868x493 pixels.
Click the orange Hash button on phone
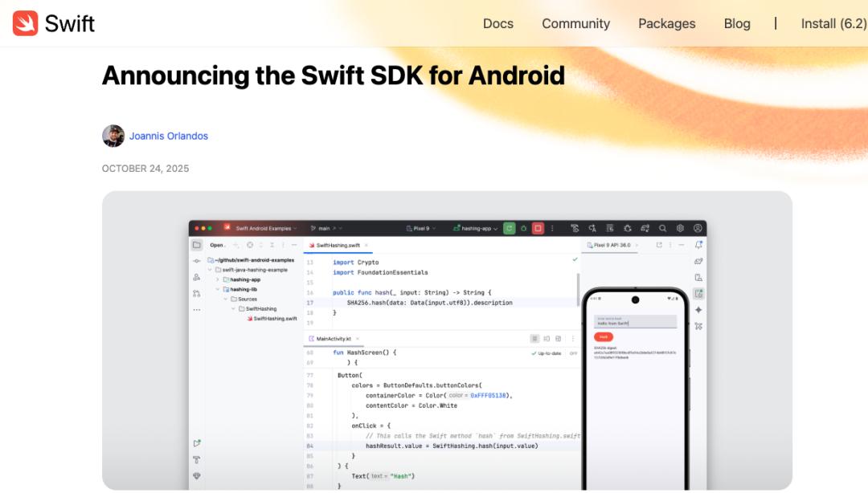click(604, 336)
